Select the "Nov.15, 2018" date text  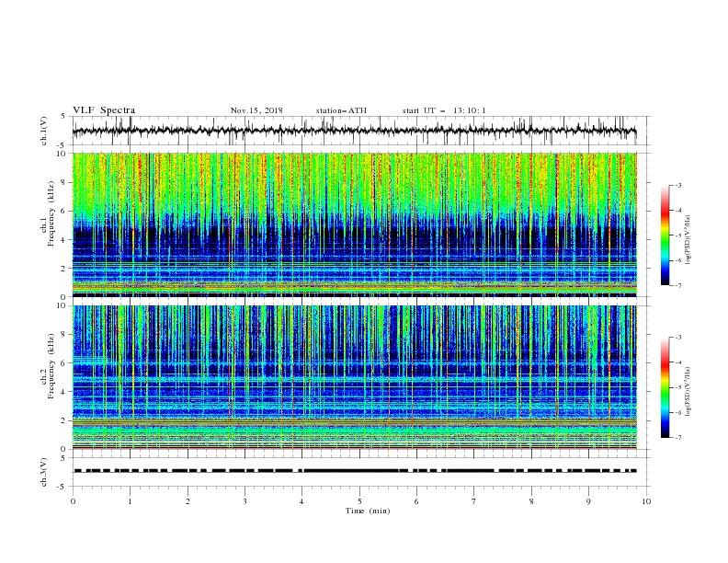pyautogui.click(x=256, y=110)
